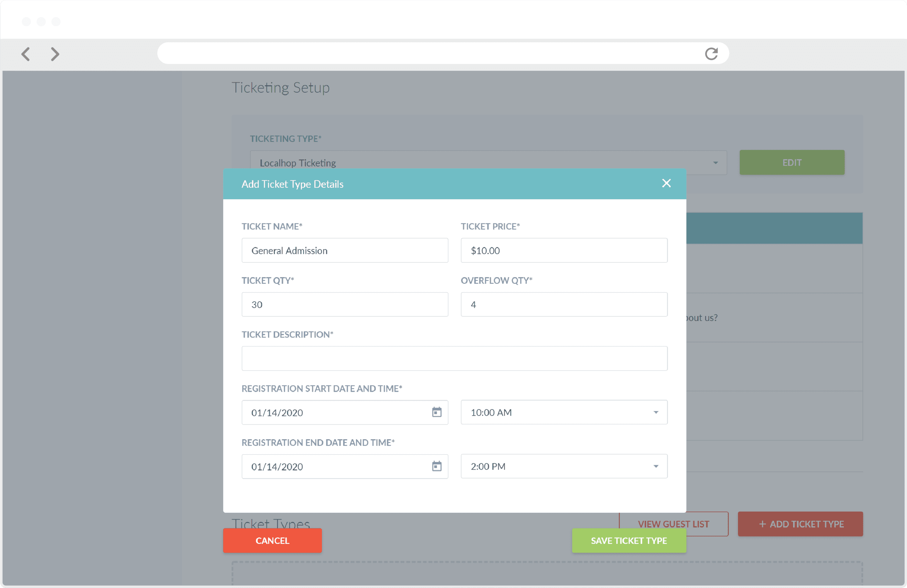The width and height of the screenshot is (907, 588).
Task: Click the EDIT button next to ticketing type
Action: pos(792,162)
